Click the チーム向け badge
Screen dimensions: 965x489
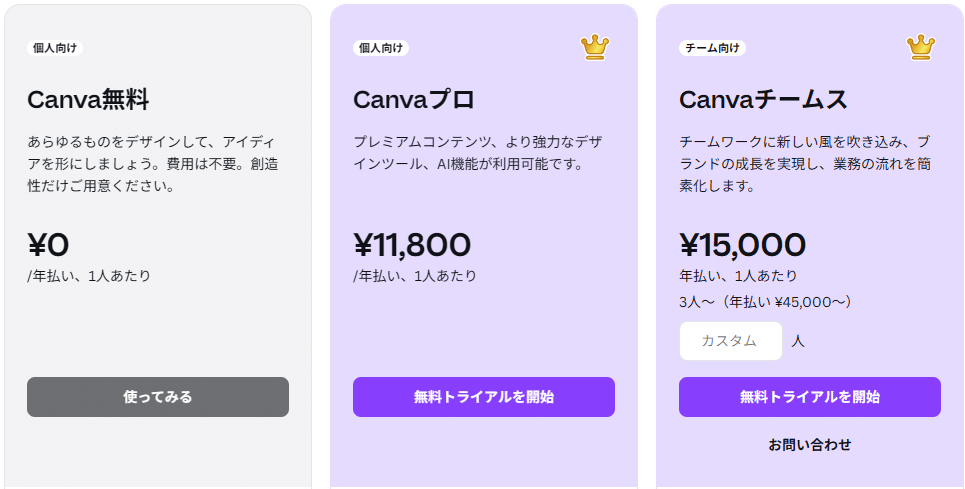pyautogui.click(x=712, y=48)
